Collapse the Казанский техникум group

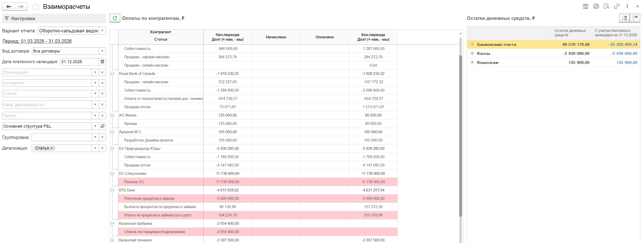point(112,240)
